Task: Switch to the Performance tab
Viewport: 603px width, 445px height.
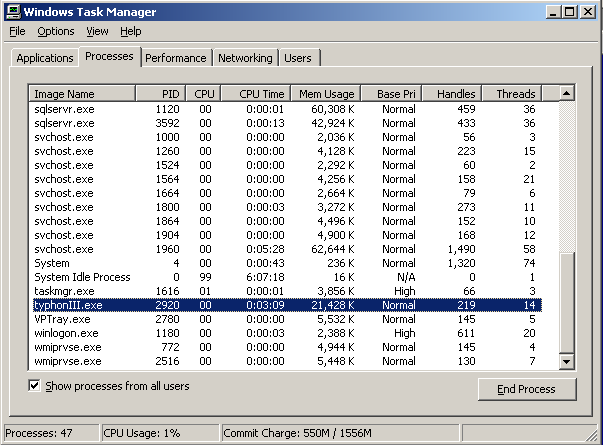Action: click(175, 58)
